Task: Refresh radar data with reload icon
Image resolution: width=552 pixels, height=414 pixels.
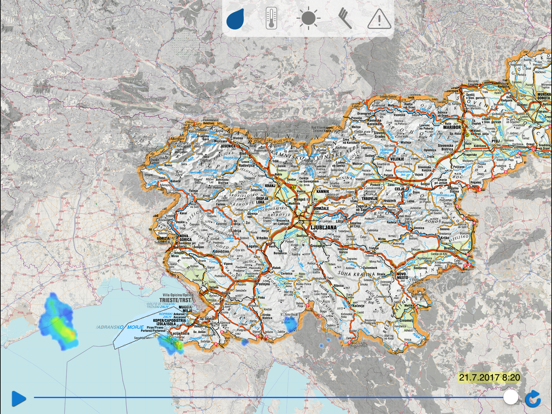Action: 533,398
